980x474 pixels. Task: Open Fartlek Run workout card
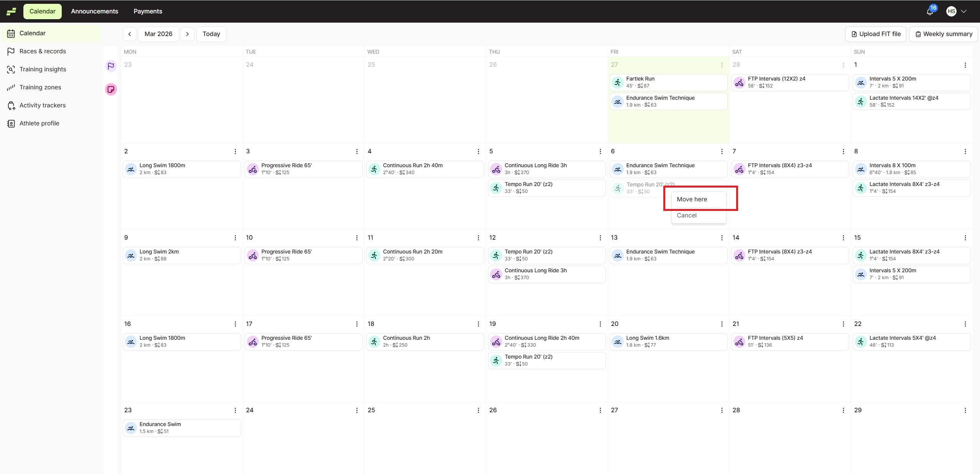click(x=668, y=82)
